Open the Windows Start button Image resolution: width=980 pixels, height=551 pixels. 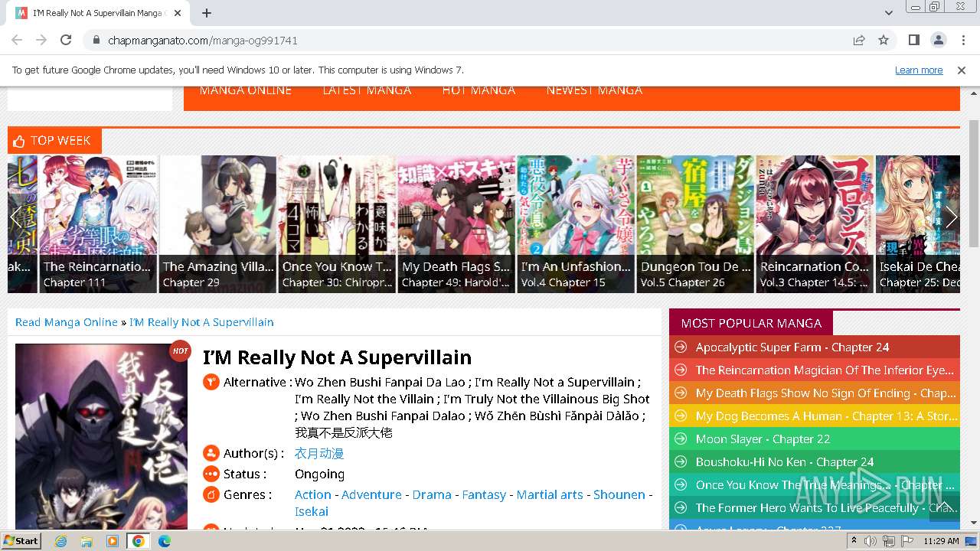pyautogui.click(x=21, y=540)
